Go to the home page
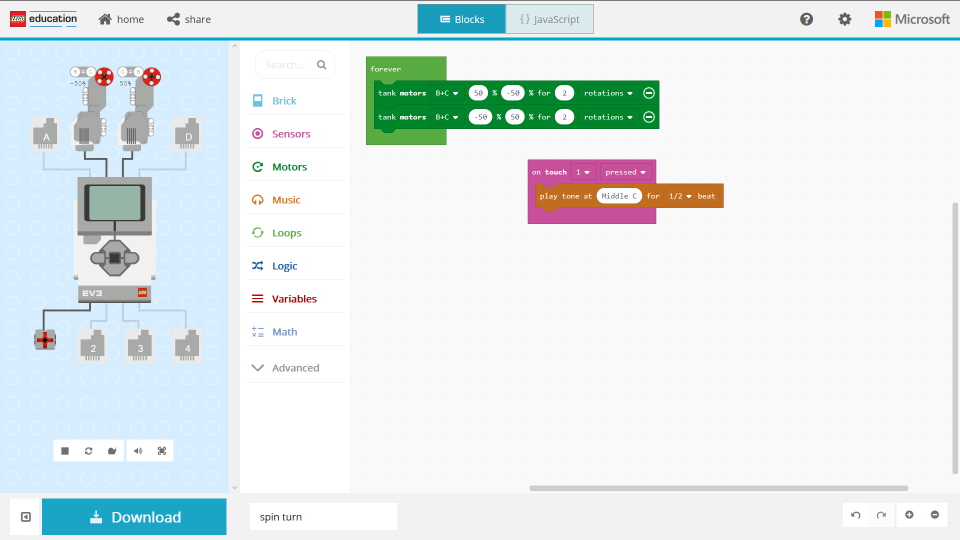This screenshot has width=960, height=540. (x=121, y=20)
